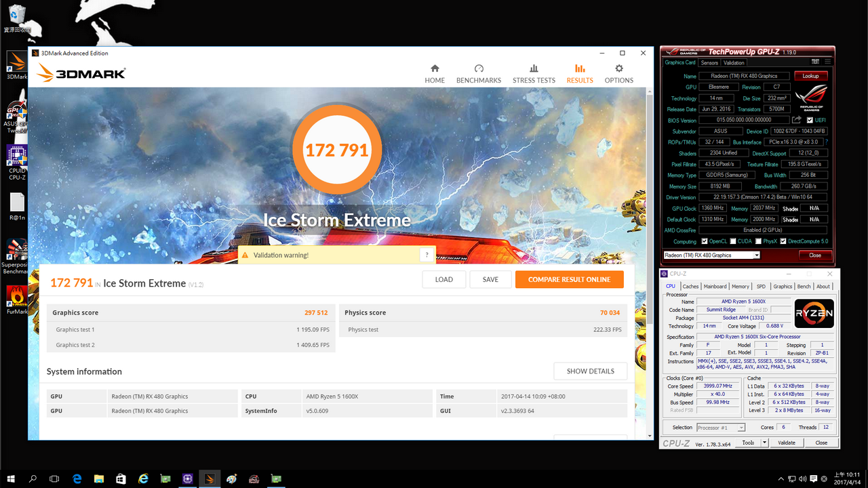Click the Validation warning triangle icon
The height and width of the screenshot is (488, 868).
[244, 256]
